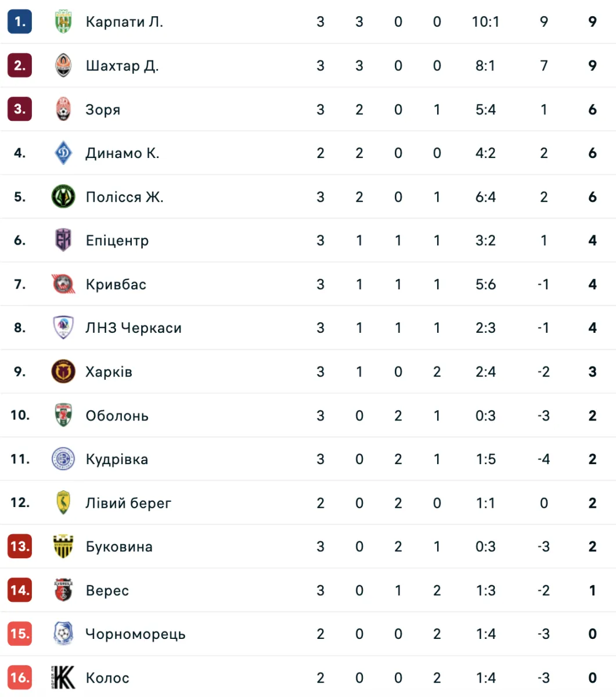The height and width of the screenshot is (697, 616).
Task: Click the red 16. relegation badge
Action: tap(20, 678)
